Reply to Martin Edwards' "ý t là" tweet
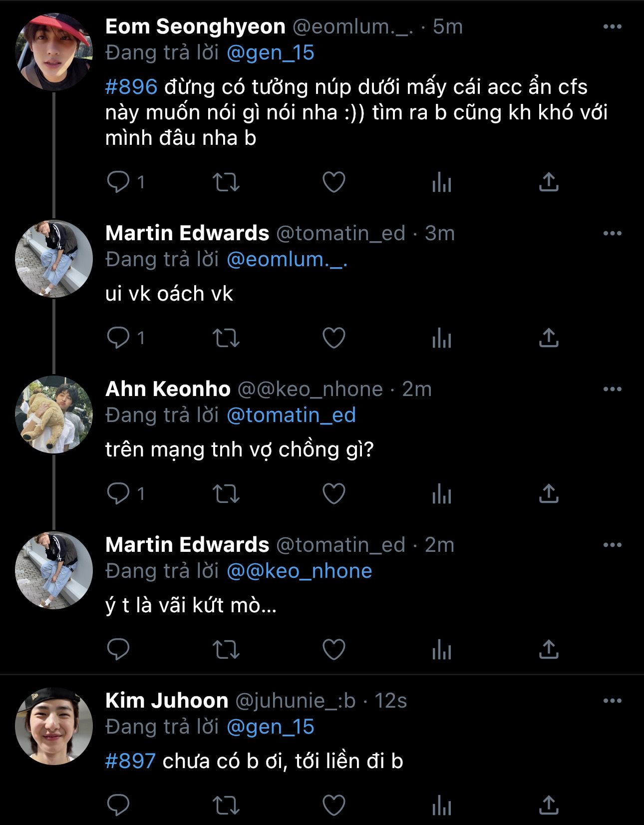 pyautogui.click(x=119, y=650)
